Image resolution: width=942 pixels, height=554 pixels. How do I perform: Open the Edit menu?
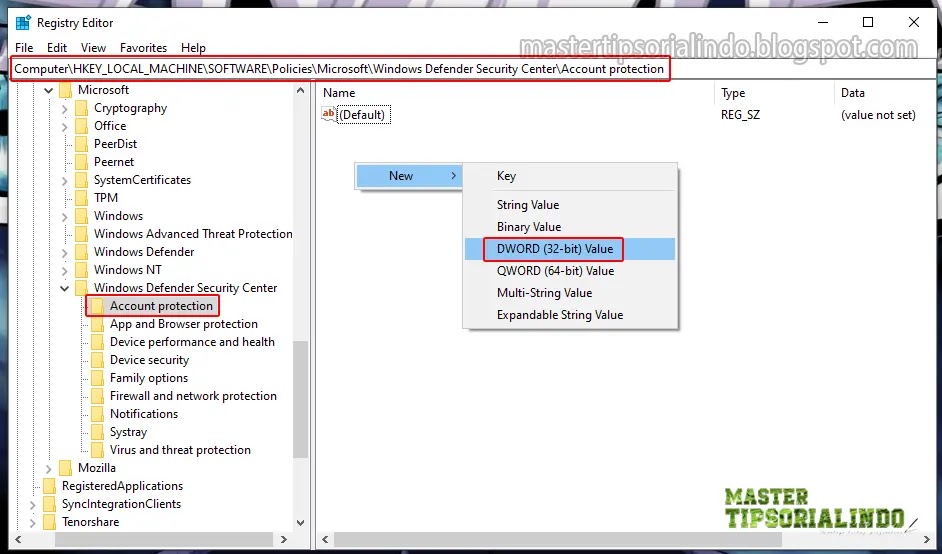[x=57, y=47]
